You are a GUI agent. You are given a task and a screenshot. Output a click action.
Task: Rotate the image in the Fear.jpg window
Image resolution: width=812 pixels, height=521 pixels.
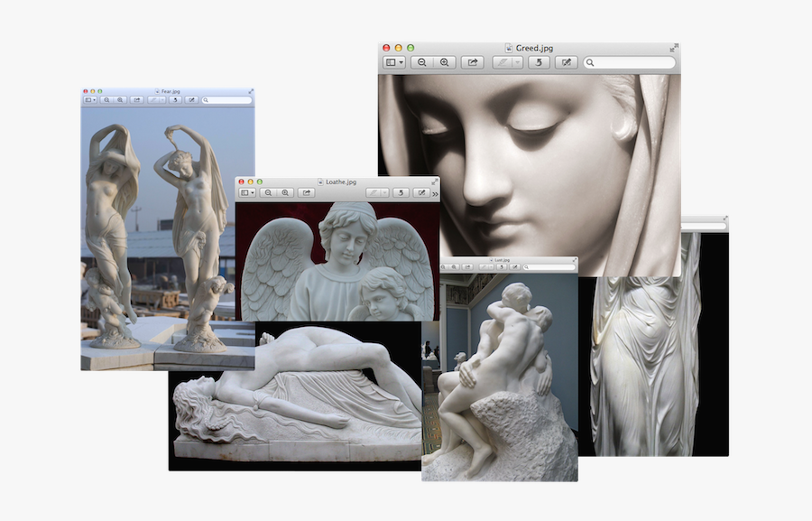pyautogui.click(x=175, y=100)
